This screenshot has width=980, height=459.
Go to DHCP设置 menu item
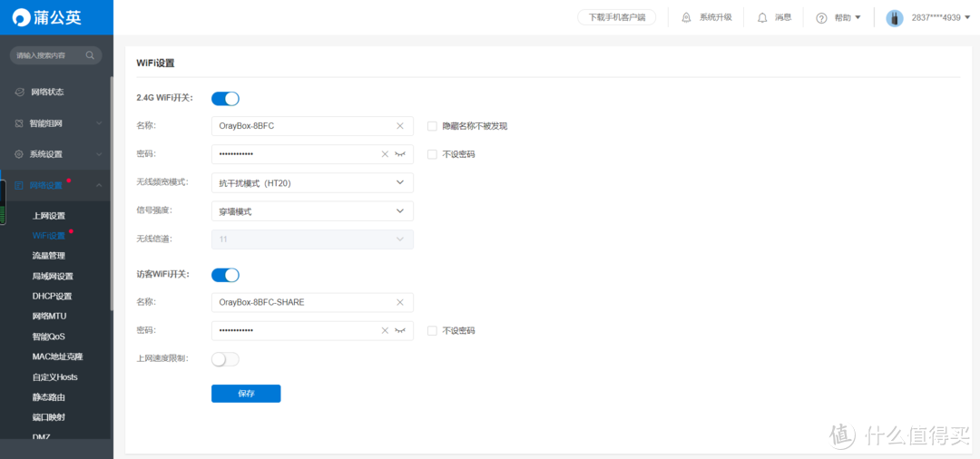point(52,296)
